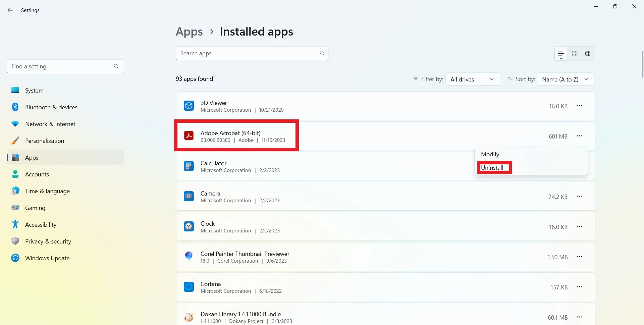Click the filter funnel icon beside Filter by
The image size is (644, 325).
(416, 79)
